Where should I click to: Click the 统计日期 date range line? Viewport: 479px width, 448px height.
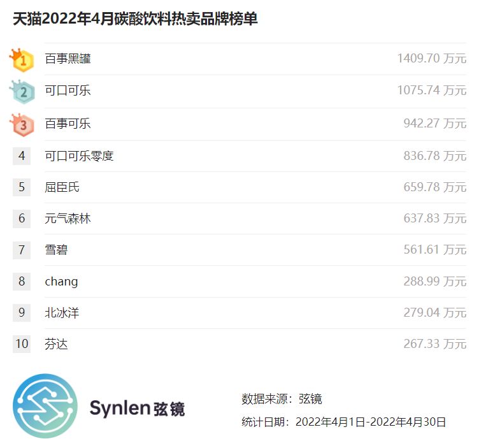[x=344, y=422]
